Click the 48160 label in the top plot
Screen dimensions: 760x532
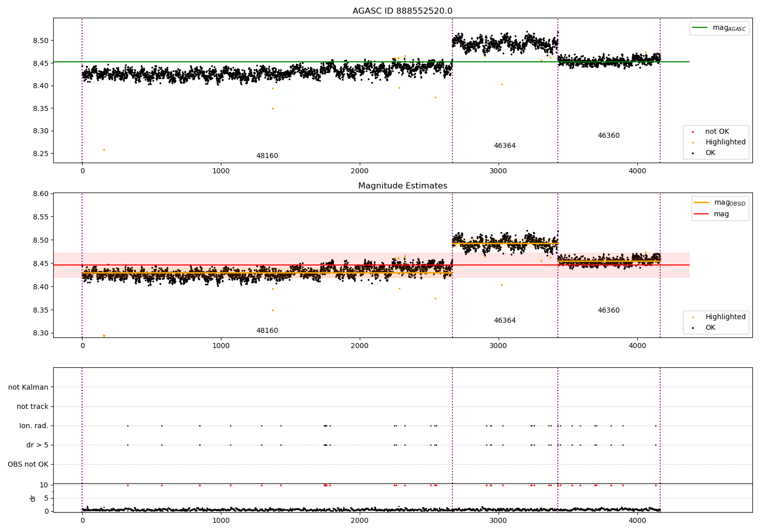pos(267,156)
